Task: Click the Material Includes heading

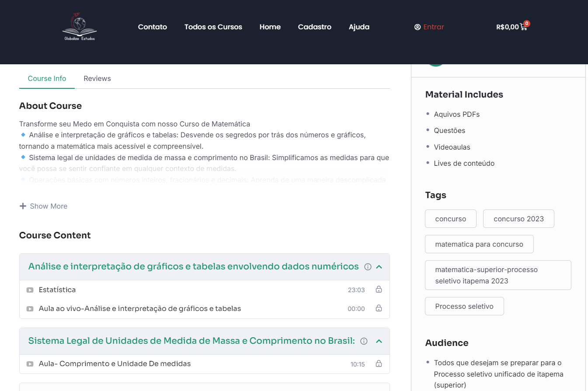Action: pyautogui.click(x=464, y=94)
